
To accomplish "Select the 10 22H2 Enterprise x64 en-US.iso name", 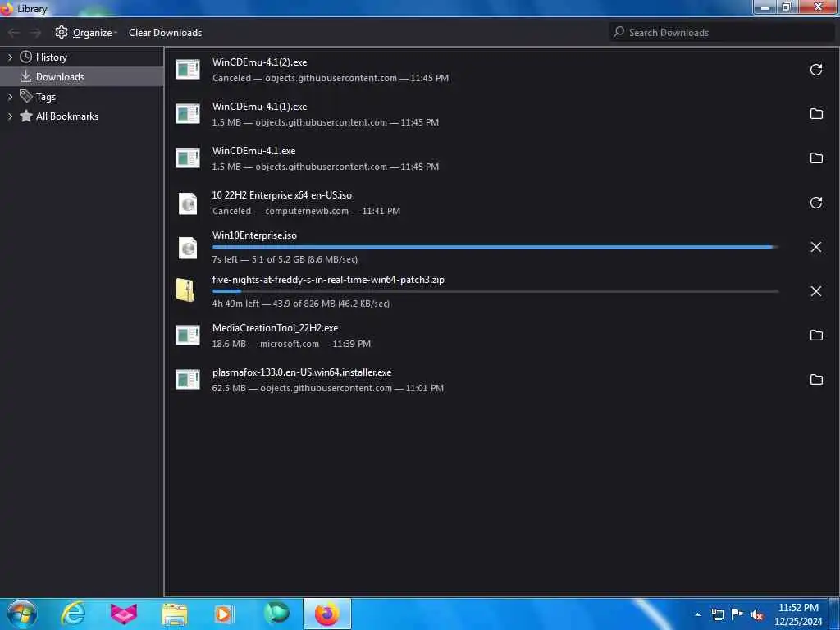I will point(282,195).
